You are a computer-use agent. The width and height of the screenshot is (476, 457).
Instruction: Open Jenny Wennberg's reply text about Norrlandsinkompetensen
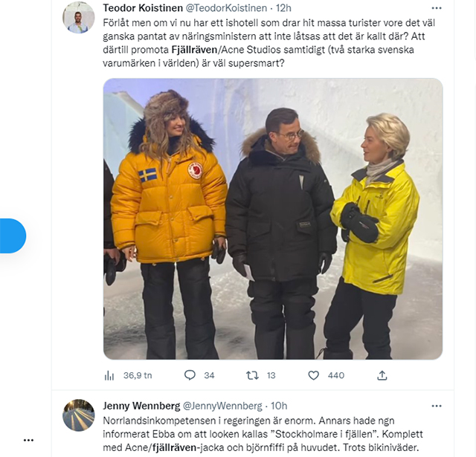(260, 433)
